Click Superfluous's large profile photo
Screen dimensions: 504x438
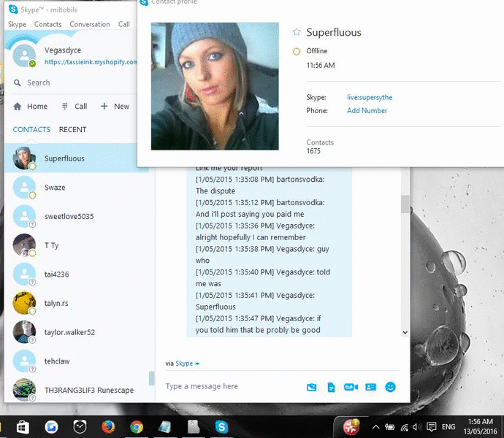coord(215,86)
